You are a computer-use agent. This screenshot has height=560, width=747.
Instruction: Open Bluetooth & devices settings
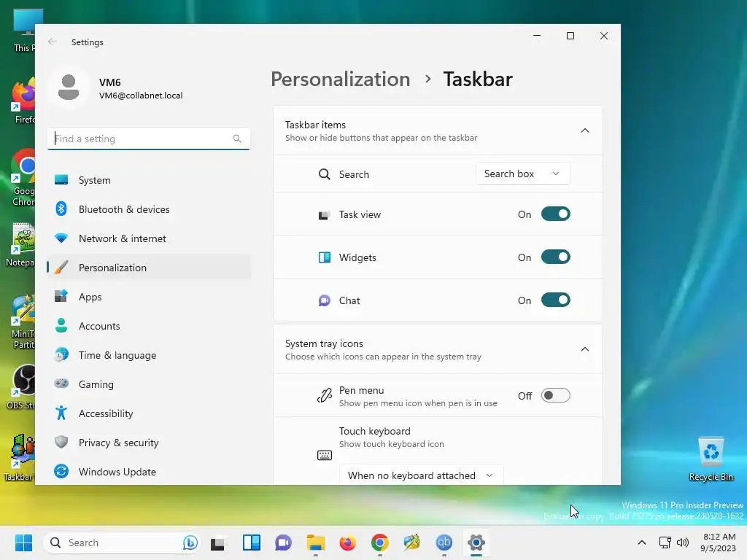point(149,209)
